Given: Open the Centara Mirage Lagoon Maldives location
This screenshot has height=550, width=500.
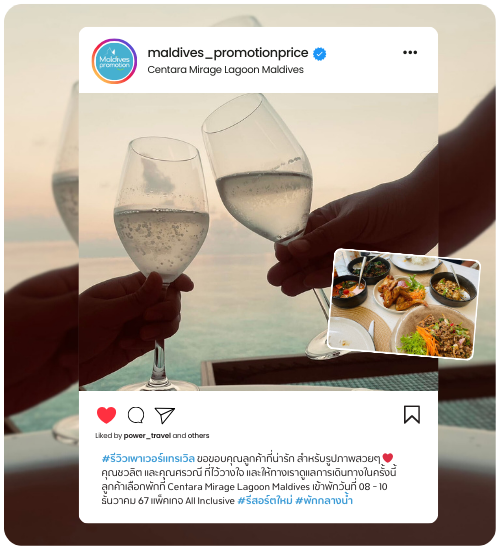Looking at the screenshot, I should click(x=225, y=70).
